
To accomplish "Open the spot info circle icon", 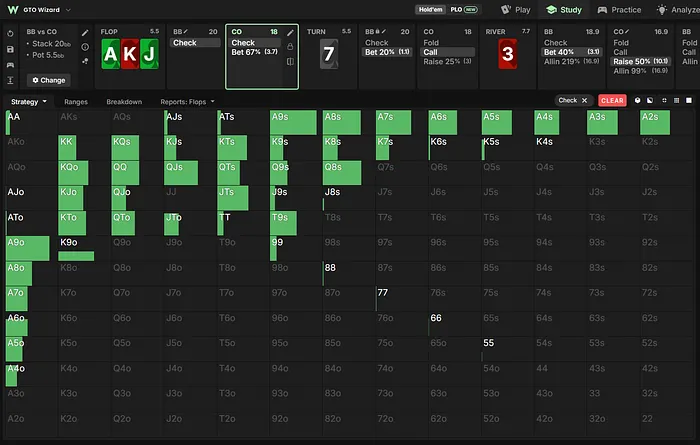I will point(85,47).
